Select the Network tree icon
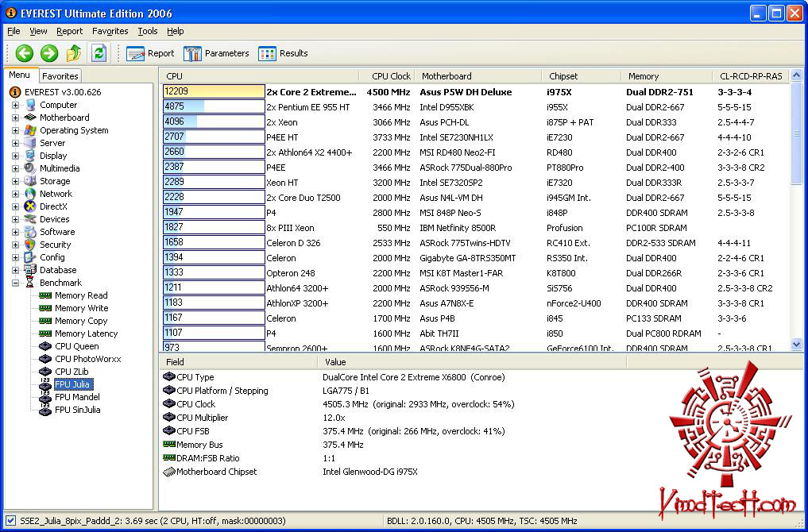This screenshot has height=532, width=808. coord(30,194)
